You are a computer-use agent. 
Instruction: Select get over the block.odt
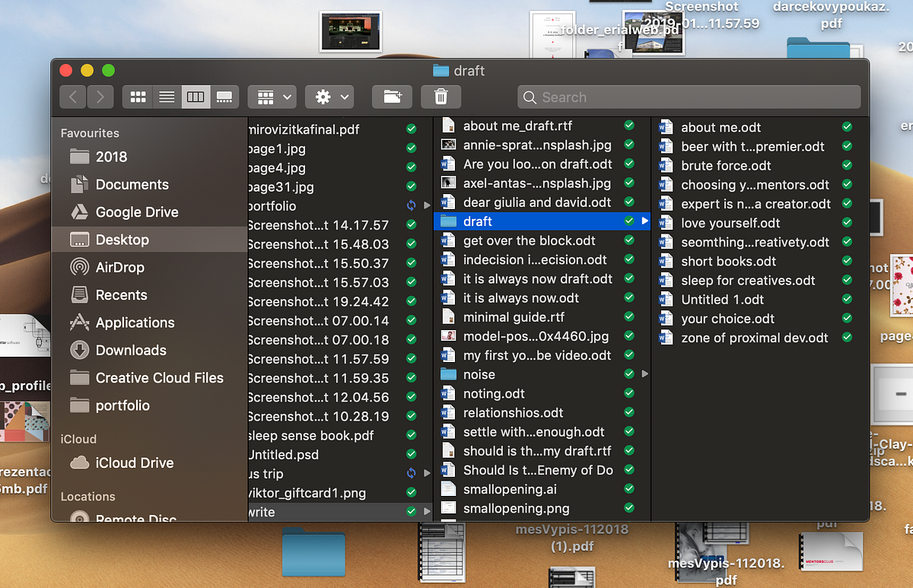[x=542, y=240]
